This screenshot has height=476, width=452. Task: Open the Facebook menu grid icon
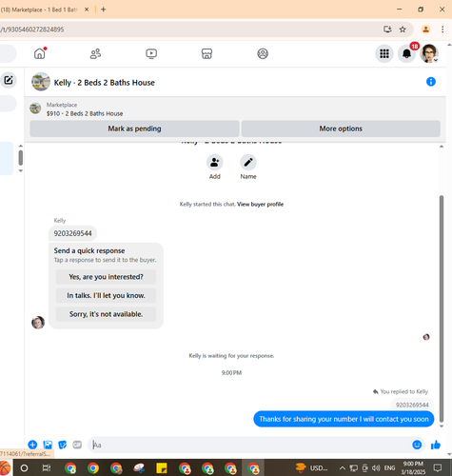[x=384, y=53]
